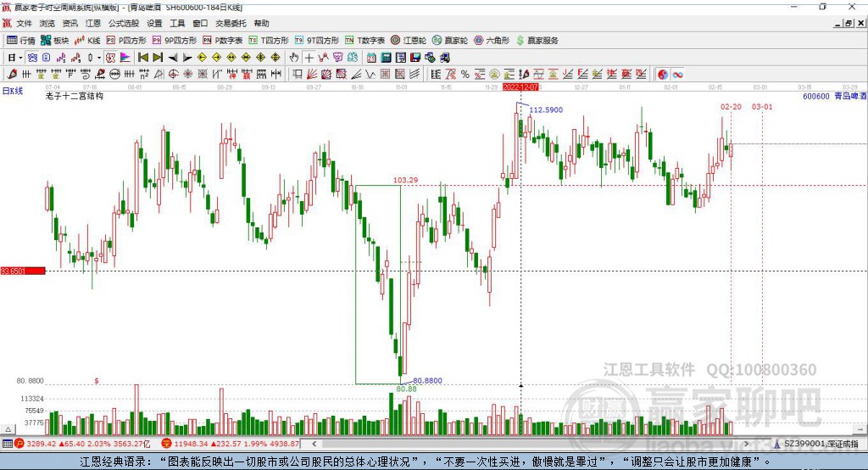
Task: Click the flag-colored triangle icon
Action: tap(125, 58)
